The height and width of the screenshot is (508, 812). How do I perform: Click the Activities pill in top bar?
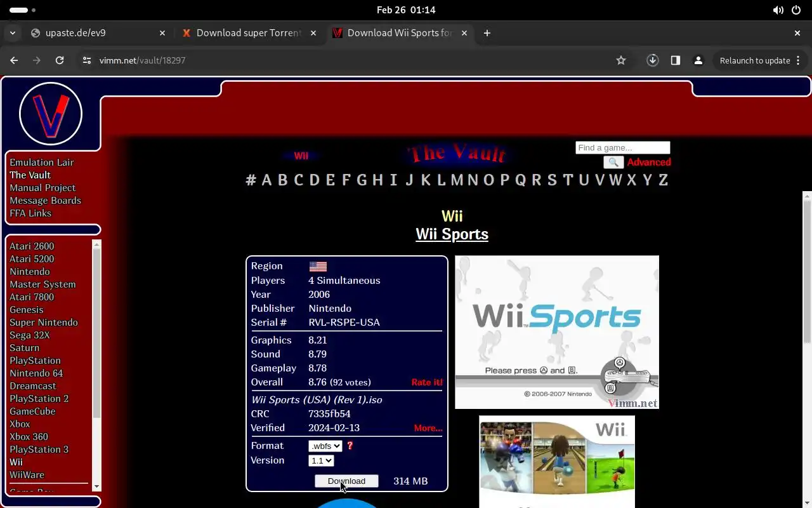(x=23, y=10)
